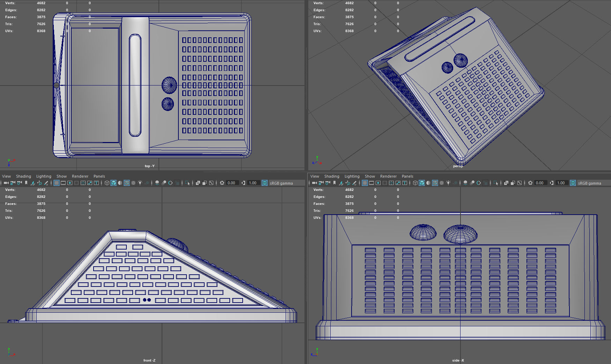The height and width of the screenshot is (364, 611).
Task: Click Isolate Select icon in side view panel
Action: pos(496,183)
